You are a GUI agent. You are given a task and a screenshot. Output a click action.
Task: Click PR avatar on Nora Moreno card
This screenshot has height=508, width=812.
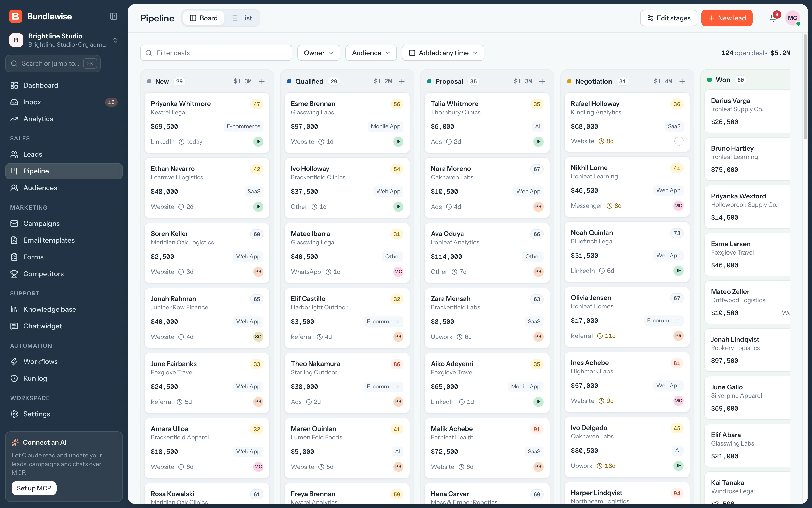[538, 207]
